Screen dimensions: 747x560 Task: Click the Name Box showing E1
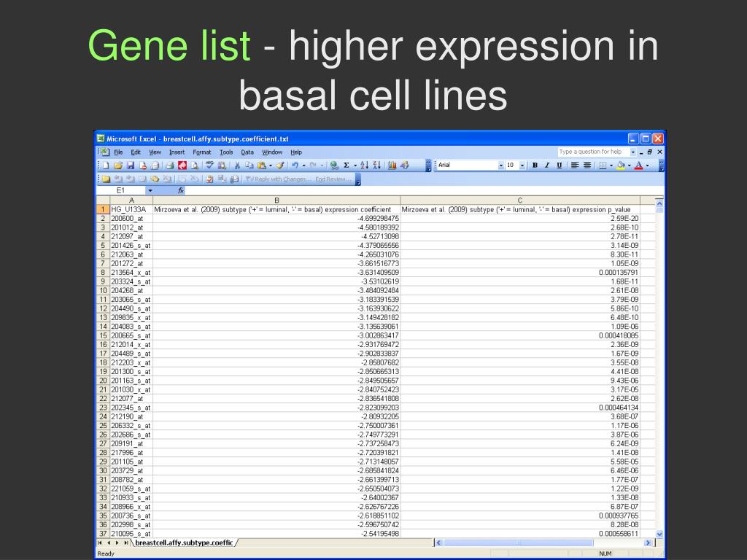pyautogui.click(x=121, y=190)
